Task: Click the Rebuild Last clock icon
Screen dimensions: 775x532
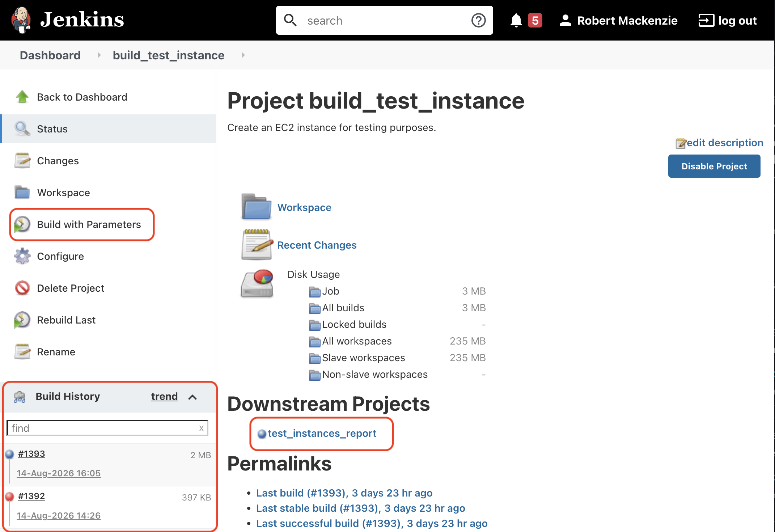Action: (x=22, y=320)
